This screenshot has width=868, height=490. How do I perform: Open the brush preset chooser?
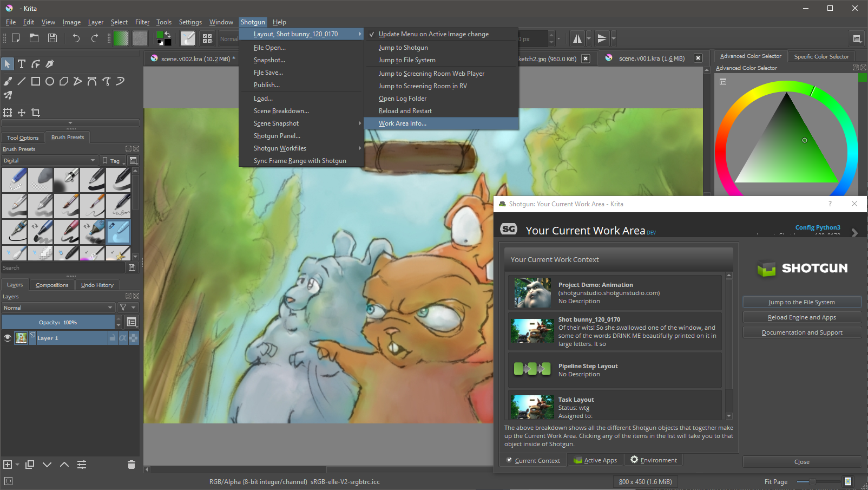pos(188,38)
